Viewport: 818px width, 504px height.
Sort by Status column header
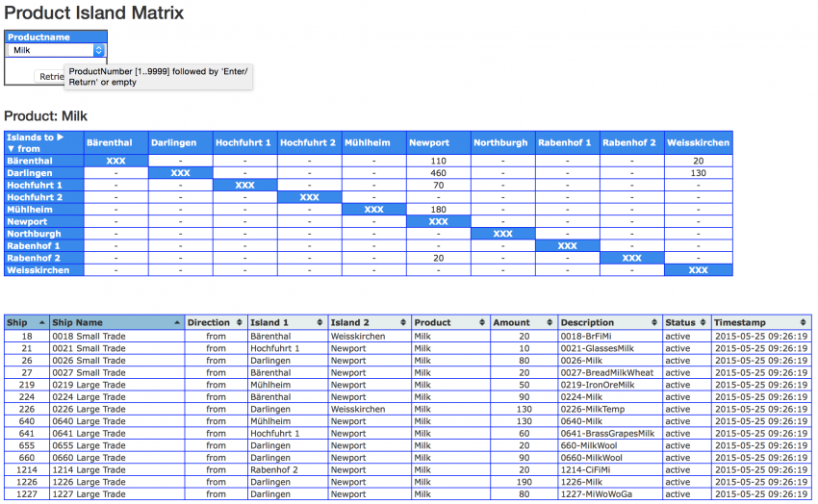click(686, 322)
